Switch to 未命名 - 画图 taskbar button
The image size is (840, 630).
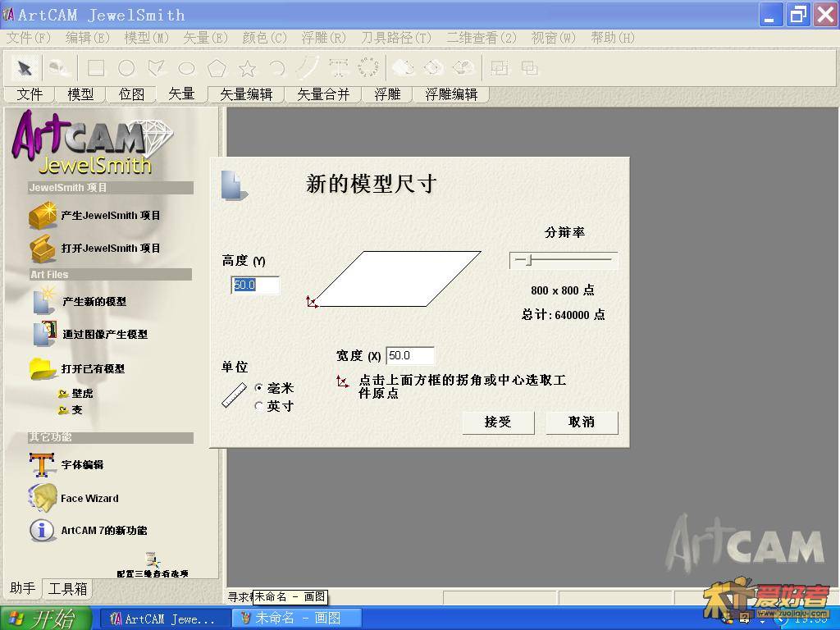point(297,619)
